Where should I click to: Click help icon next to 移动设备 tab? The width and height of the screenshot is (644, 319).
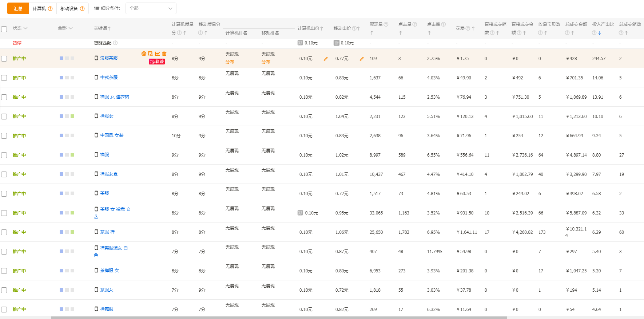82,9
